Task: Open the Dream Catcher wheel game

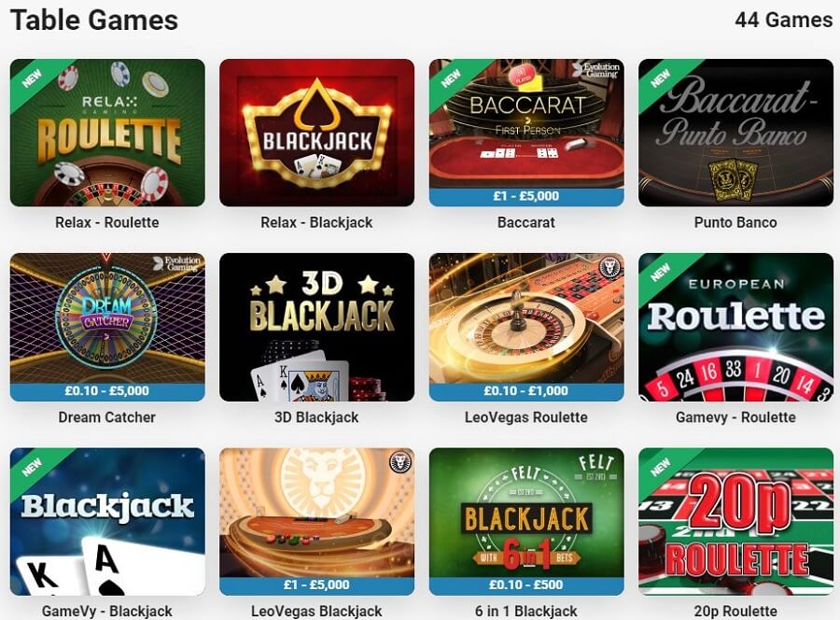Action: 107,327
